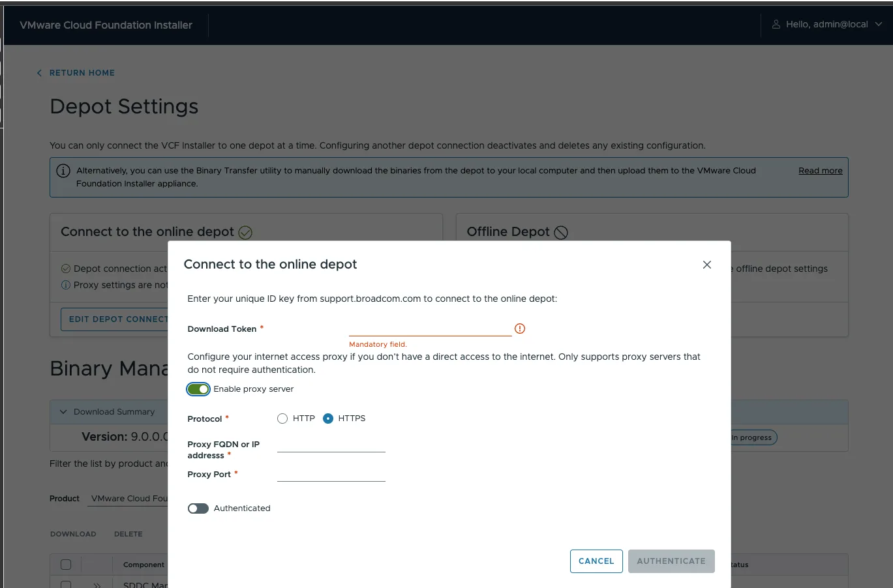
Task: Open the Read more link
Action: pos(820,171)
